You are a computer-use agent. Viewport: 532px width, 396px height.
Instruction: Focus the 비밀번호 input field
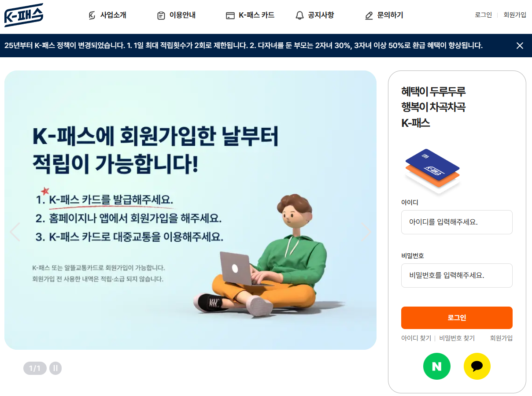(457, 275)
